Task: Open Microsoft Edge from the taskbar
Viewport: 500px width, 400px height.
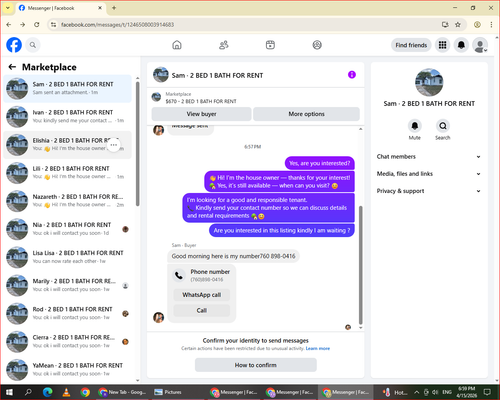Action: (x=48, y=392)
